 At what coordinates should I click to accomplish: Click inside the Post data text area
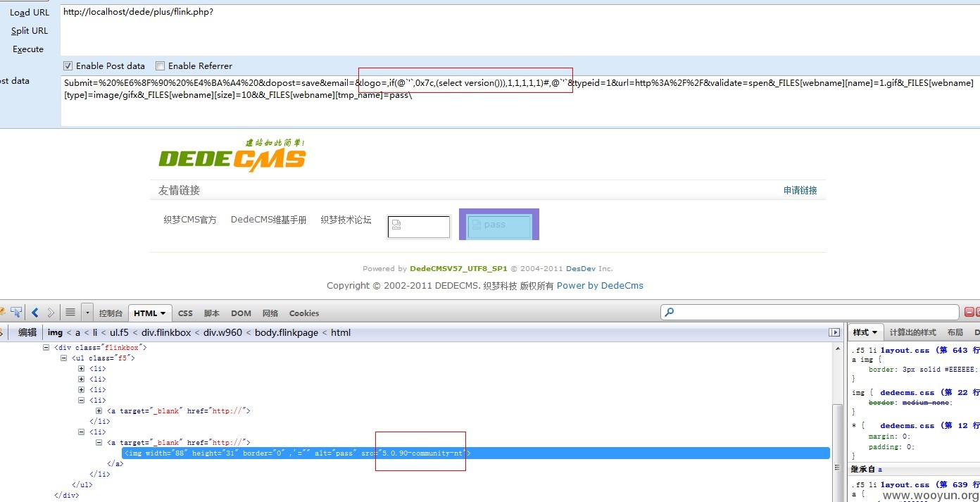(x=520, y=101)
